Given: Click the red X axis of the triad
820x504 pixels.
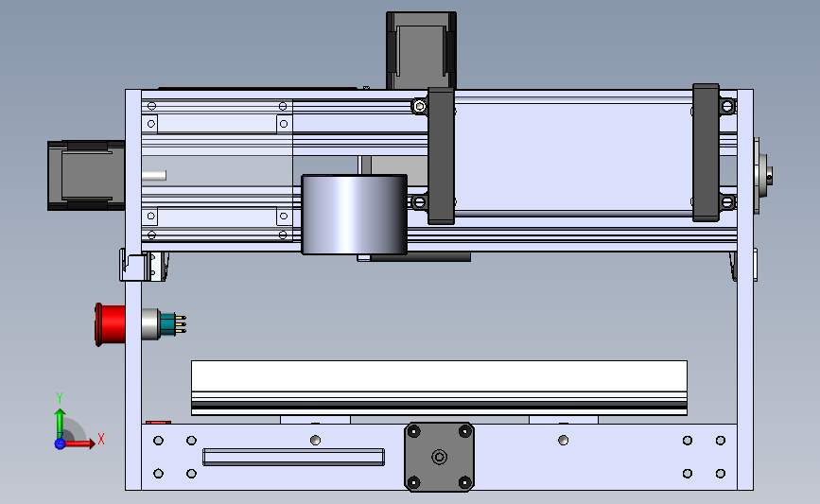Looking at the screenshot, I should click(x=79, y=443).
